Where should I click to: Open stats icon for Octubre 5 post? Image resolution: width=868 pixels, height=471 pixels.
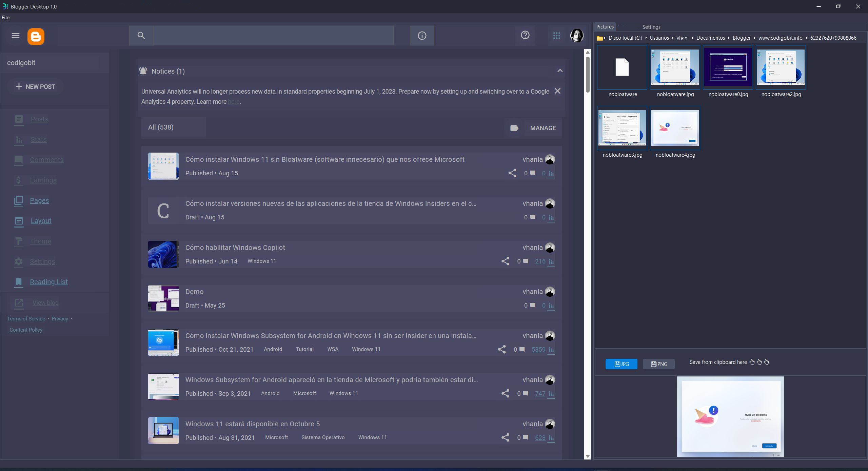click(551, 438)
